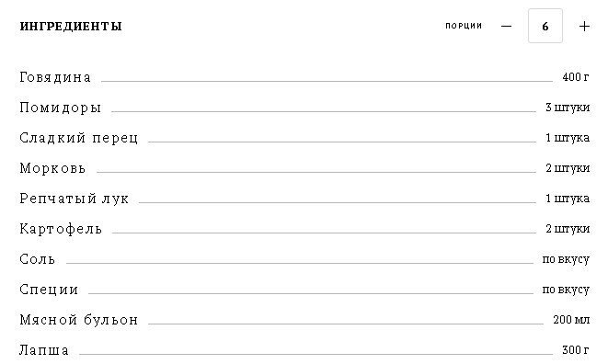This screenshot has width=608, height=364.
Task: Click the Специи ingredient name
Action: (49, 290)
